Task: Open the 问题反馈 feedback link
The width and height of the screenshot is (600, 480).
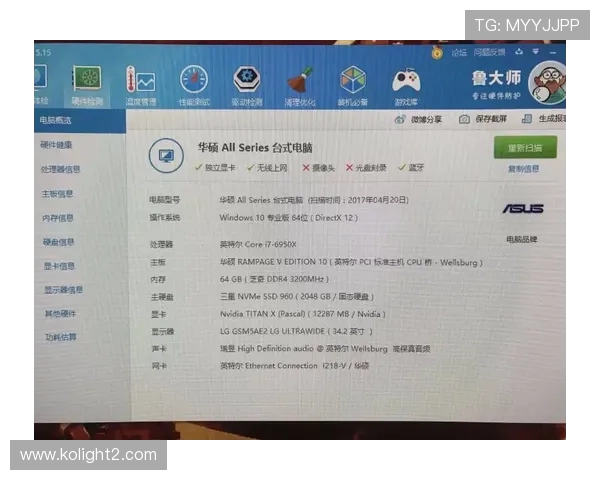Action: pyautogui.click(x=489, y=52)
